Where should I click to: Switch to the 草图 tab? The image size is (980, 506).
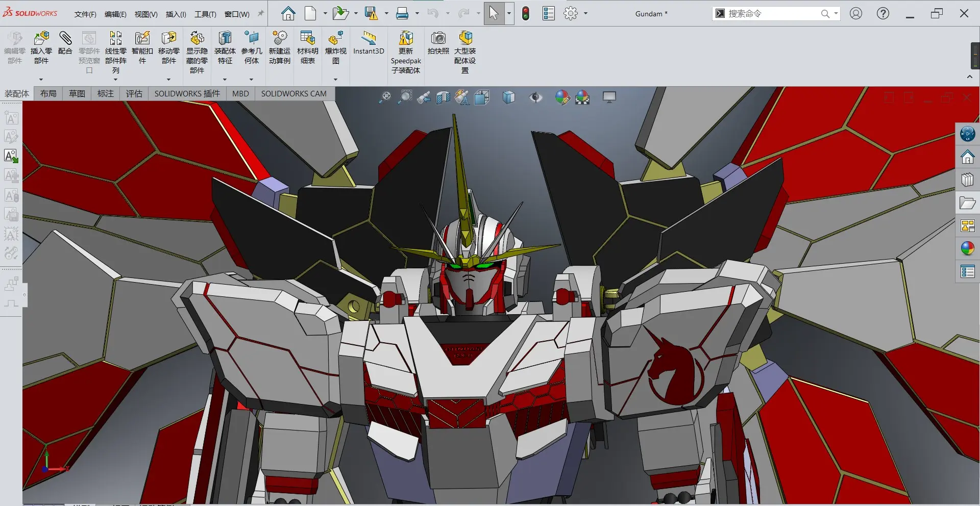(77, 94)
